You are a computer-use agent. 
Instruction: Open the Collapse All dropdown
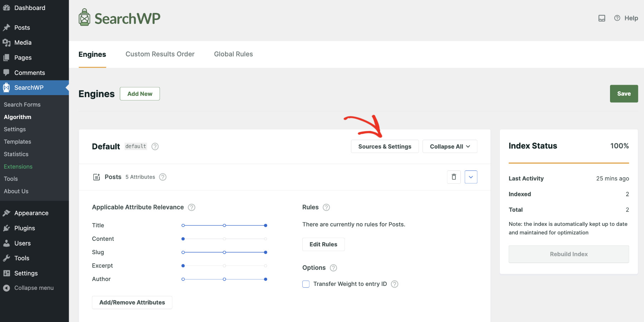click(449, 146)
